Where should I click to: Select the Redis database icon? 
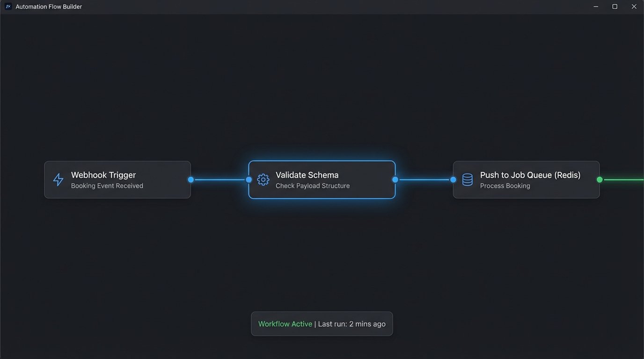click(467, 179)
